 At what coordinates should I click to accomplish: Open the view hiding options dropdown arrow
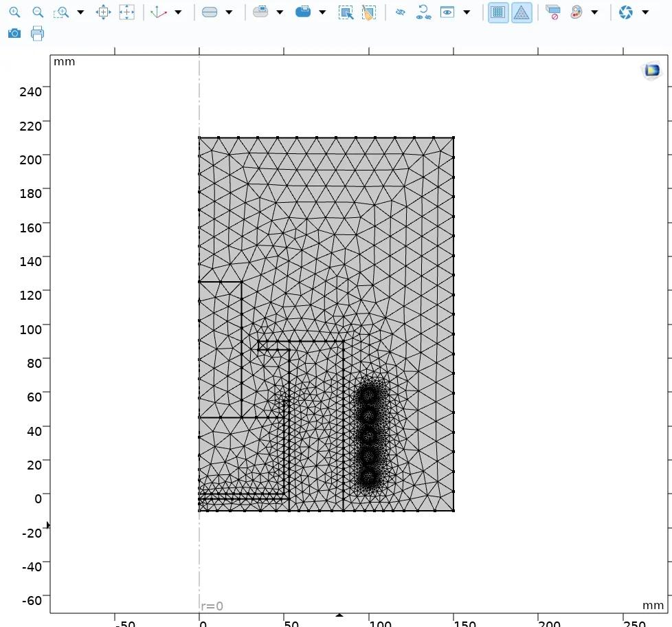pyautogui.click(x=467, y=12)
